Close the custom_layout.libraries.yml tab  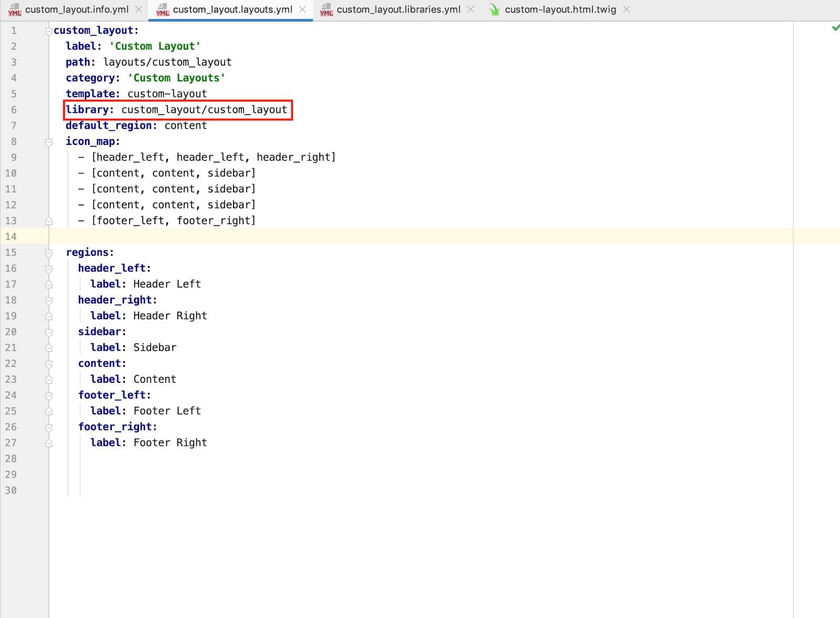tap(470, 9)
